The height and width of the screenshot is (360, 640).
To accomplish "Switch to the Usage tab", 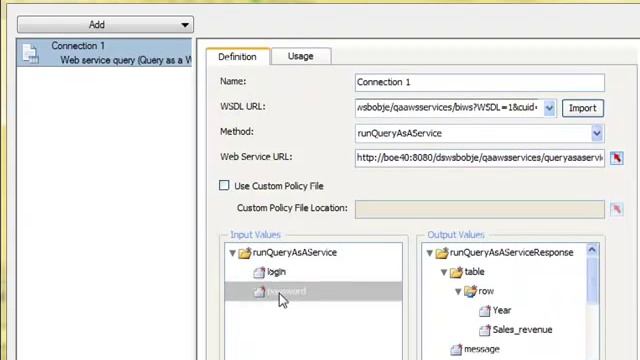I will (x=300, y=56).
